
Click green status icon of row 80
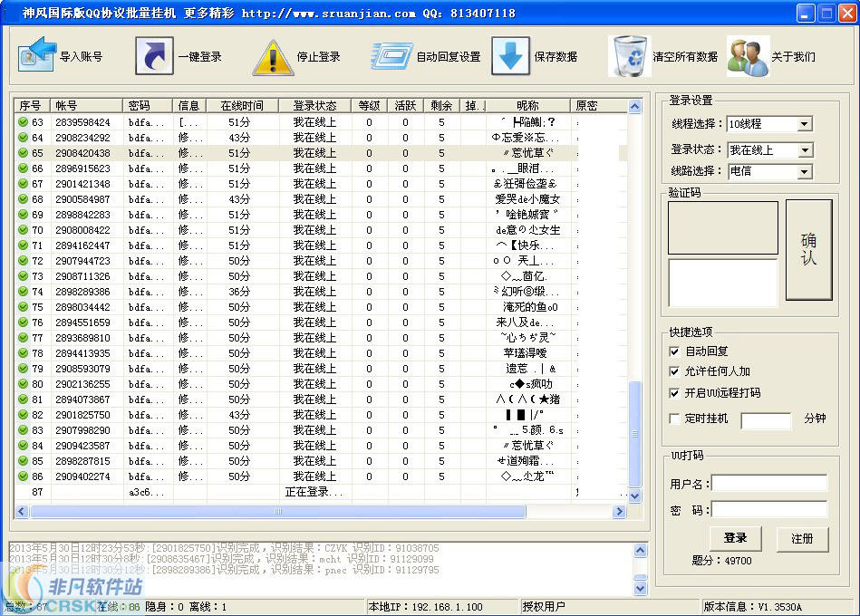tap(23, 383)
